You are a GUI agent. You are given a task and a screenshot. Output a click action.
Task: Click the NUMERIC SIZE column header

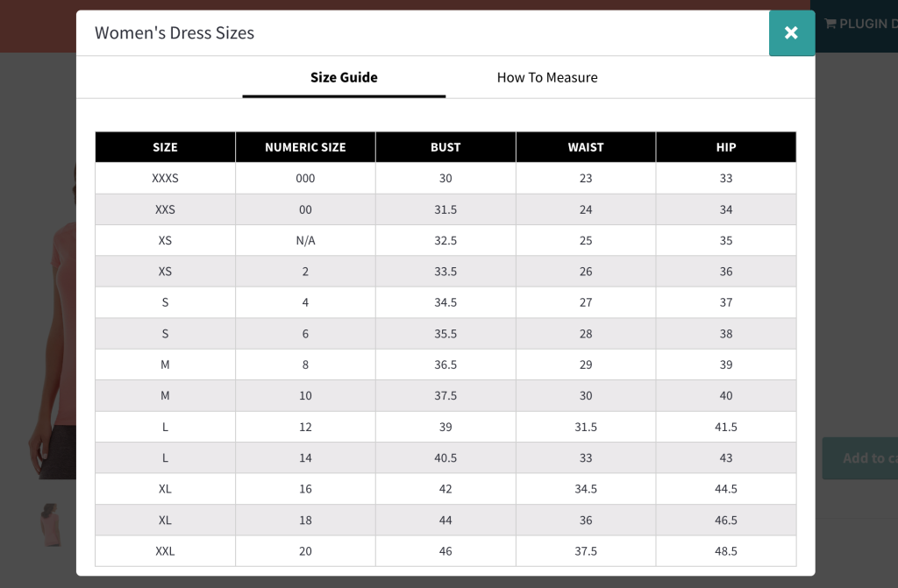305,147
